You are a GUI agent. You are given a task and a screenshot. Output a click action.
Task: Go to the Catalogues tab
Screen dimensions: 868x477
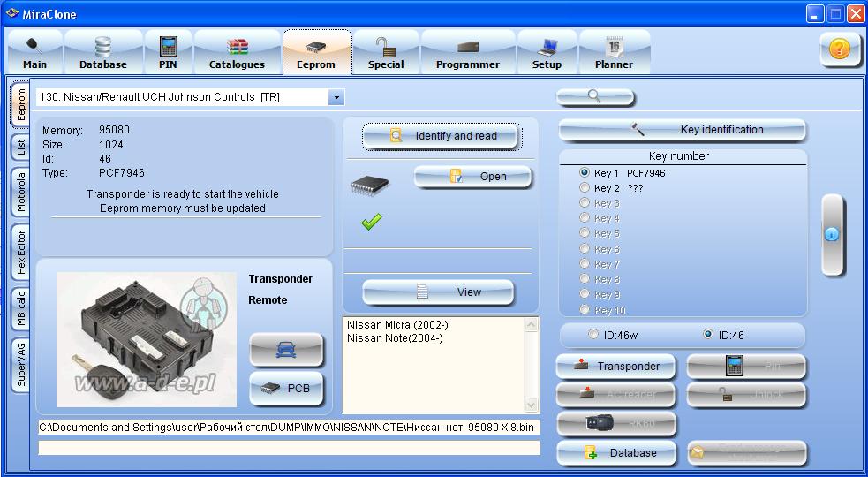237,53
